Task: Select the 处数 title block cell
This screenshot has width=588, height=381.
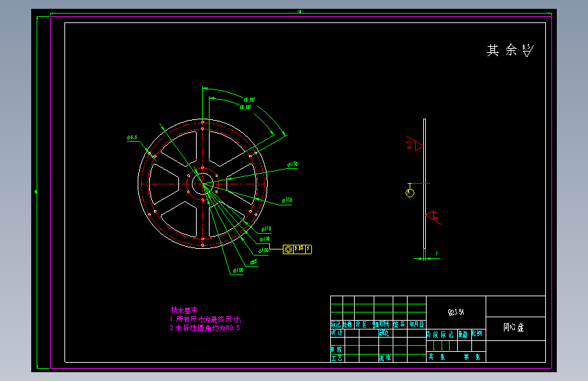Action: (x=348, y=324)
